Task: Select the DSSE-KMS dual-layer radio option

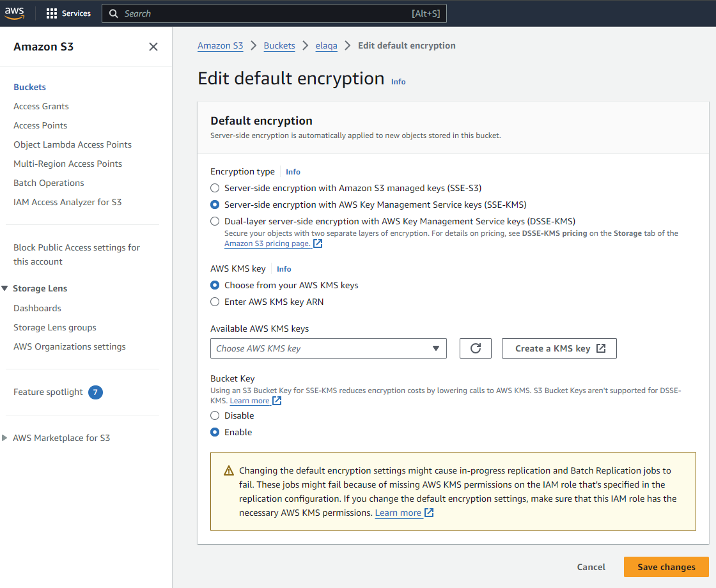Action: tap(215, 222)
